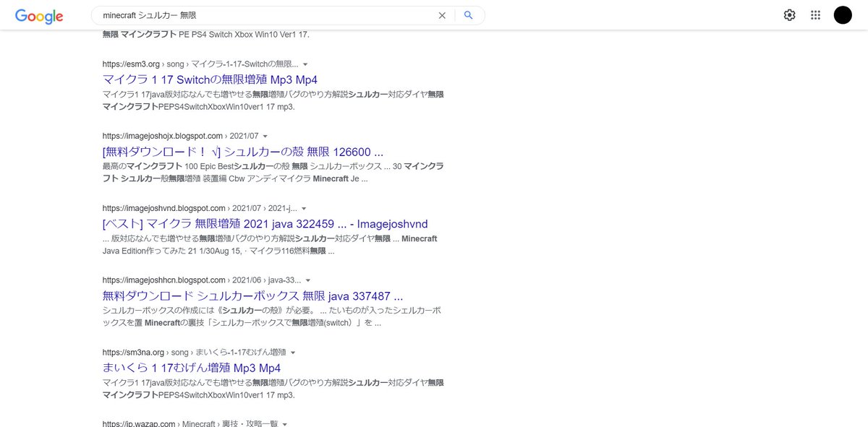Click the https://imagejoshhcn.blogspot.com URL breadcrumb
868x427 pixels.
tap(201, 280)
